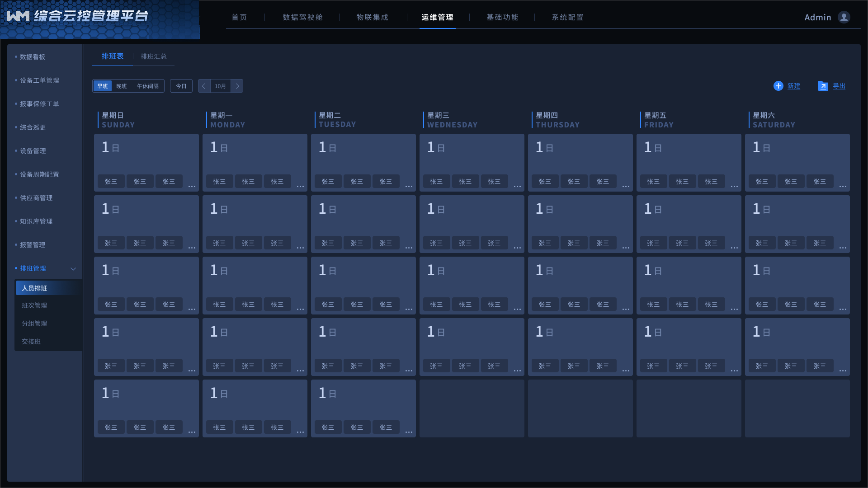The height and width of the screenshot is (488, 868).
Task: Open the 数据驾驶舱 top menu
Action: pyautogui.click(x=302, y=17)
